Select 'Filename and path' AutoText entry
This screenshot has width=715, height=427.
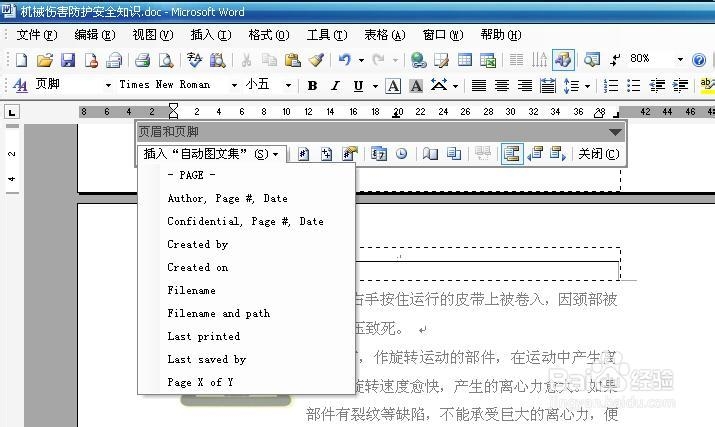[x=246, y=313]
